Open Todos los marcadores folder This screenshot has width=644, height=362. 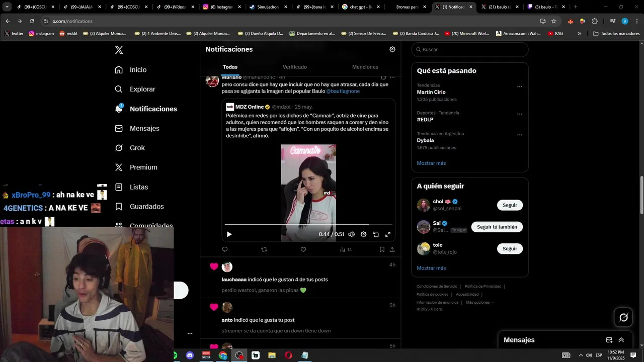pyautogui.click(x=616, y=34)
